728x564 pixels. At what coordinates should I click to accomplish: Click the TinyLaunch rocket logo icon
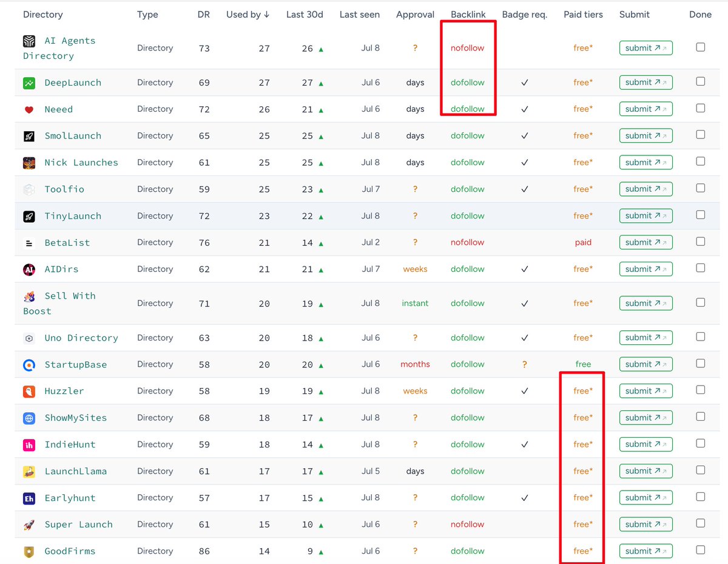click(29, 216)
